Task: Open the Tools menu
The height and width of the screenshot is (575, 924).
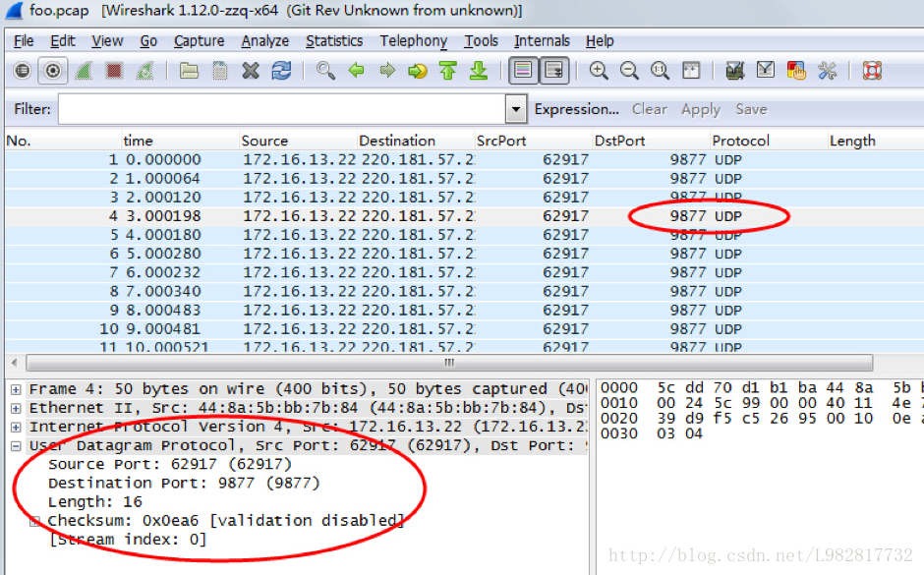Action: coord(481,40)
